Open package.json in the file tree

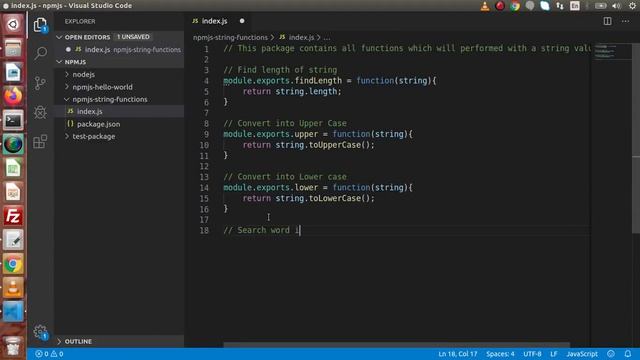coord(98,124)
